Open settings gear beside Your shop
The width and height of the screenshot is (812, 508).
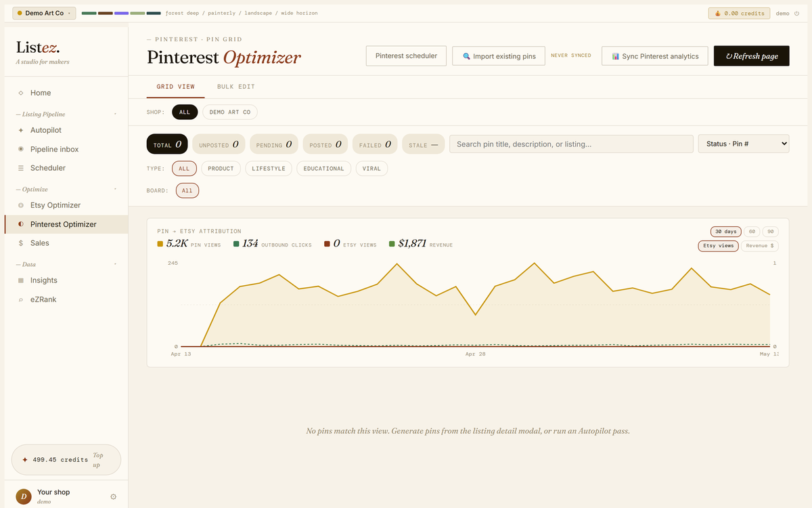113,496
